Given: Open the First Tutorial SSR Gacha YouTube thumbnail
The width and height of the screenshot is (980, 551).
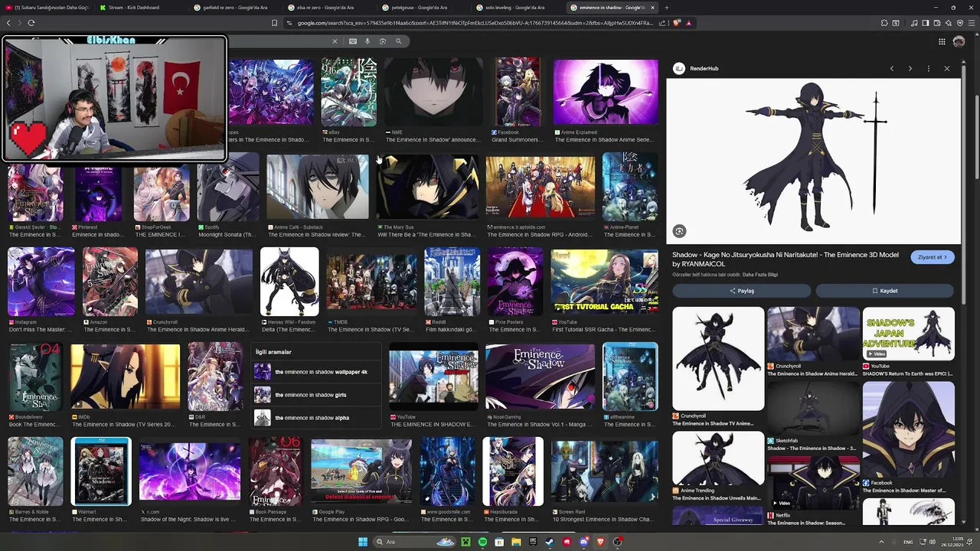Looking at the screenshot, I should [x=604, y=282].
